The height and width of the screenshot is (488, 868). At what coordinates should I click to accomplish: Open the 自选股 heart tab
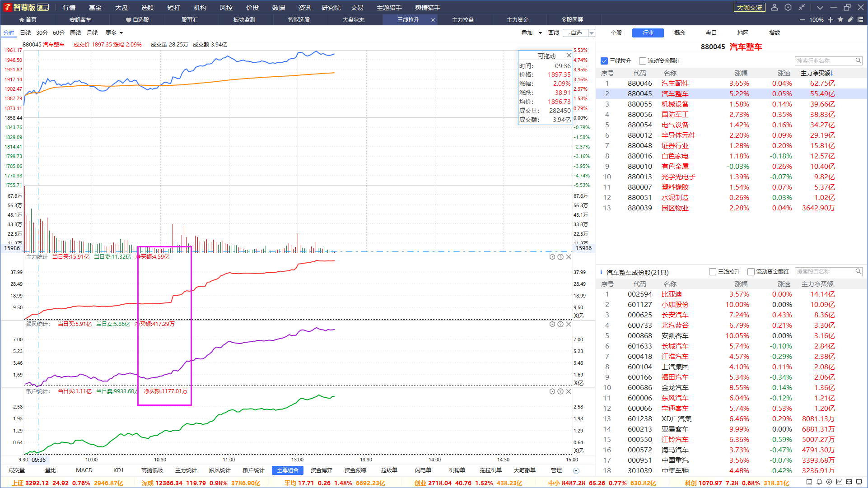point(137,20)
